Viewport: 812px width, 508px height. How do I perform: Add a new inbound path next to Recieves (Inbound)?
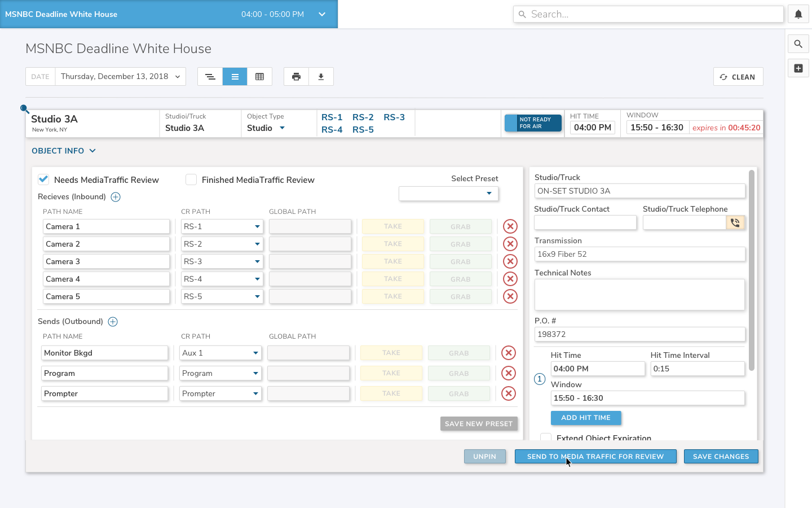[116, 197]
